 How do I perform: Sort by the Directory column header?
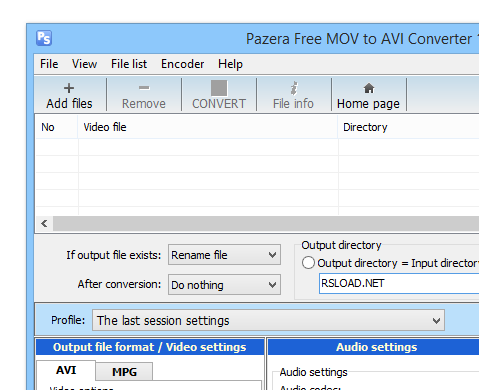click(408, 127)
